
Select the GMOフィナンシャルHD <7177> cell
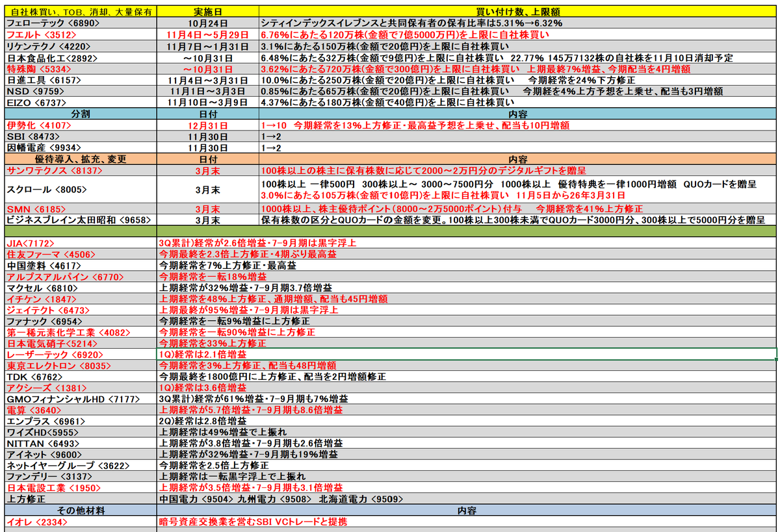tap(81, 399)
